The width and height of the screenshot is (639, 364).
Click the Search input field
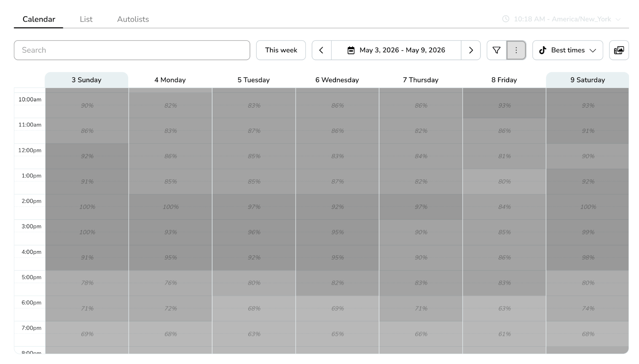click(132, 50)
